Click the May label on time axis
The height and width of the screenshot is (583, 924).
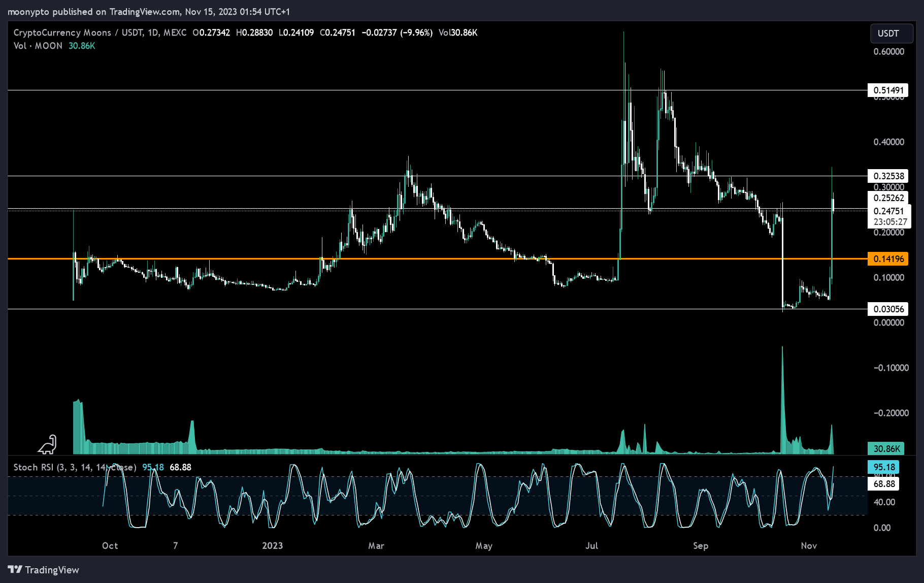point(484,546)
